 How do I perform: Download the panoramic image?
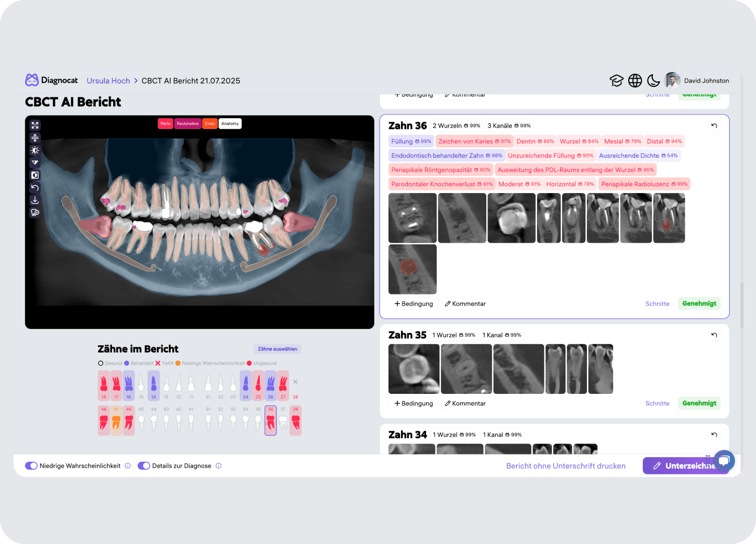[x=35, y=200]
